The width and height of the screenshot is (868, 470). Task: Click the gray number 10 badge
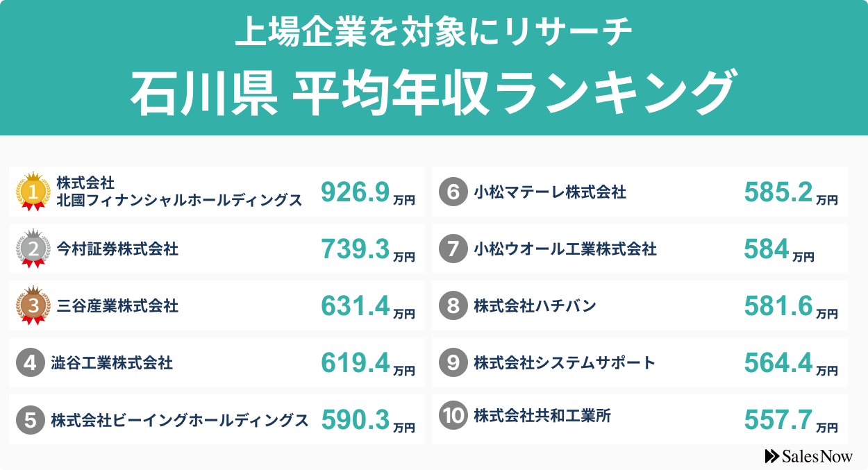(x=453, y=416)
